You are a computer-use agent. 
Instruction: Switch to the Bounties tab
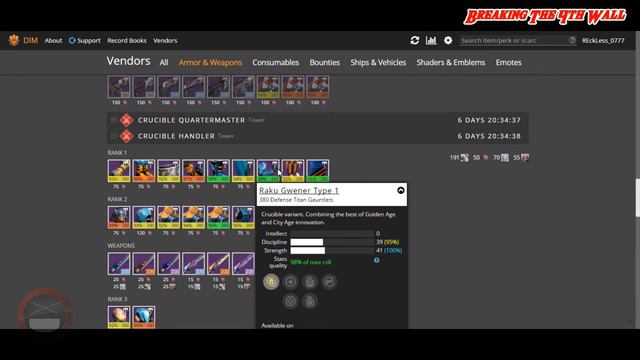coord(324,62)
